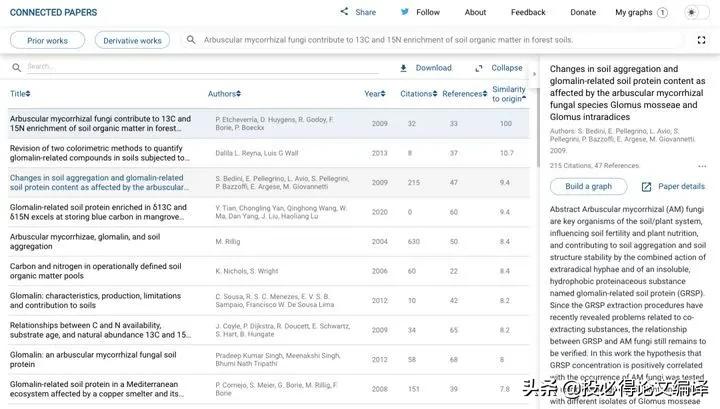The height and width of the screenshot is (409, 720).
Task: Collapse the side panel with small arrow
Action: coord(534,73)
